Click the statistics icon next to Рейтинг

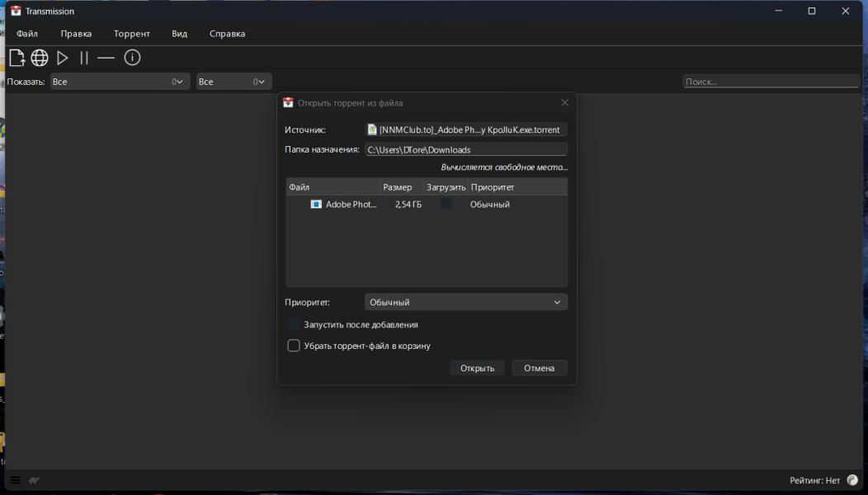(852, 480)
